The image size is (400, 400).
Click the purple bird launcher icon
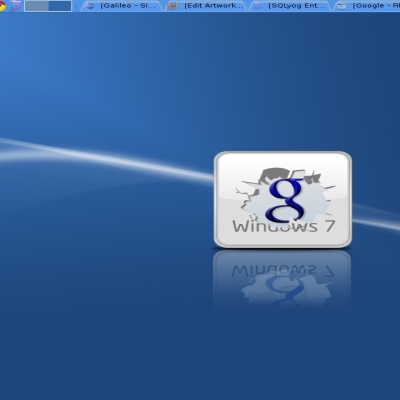coord(15,6)
